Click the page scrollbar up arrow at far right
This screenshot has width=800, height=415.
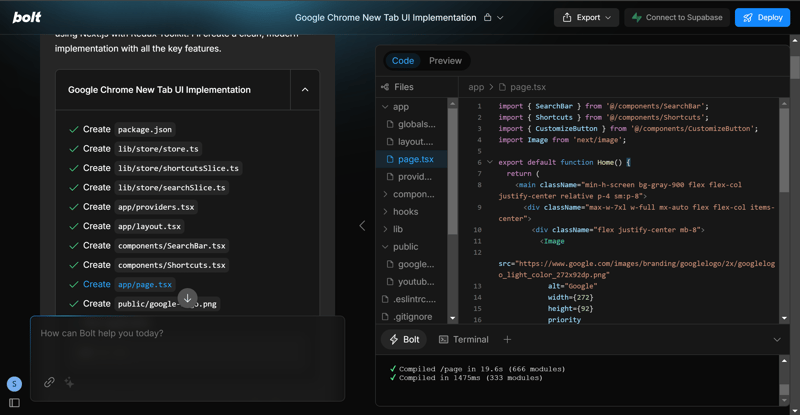[795, 40]
